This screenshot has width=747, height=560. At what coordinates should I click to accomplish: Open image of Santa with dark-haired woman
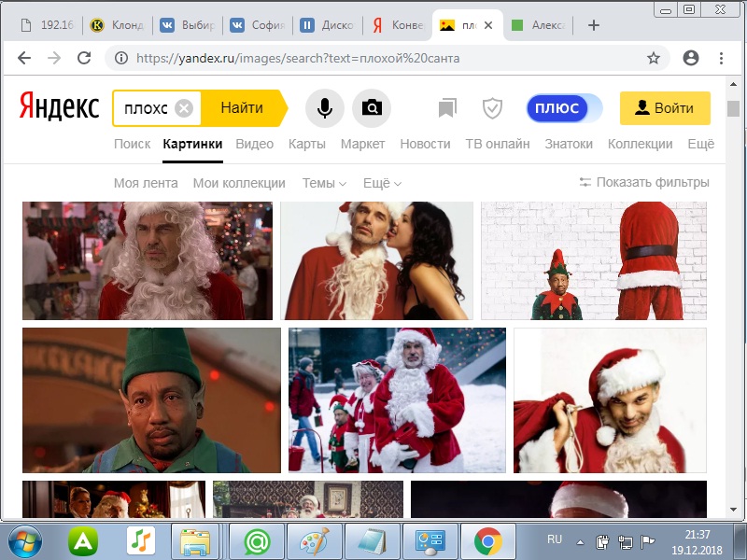pos(377,260)
